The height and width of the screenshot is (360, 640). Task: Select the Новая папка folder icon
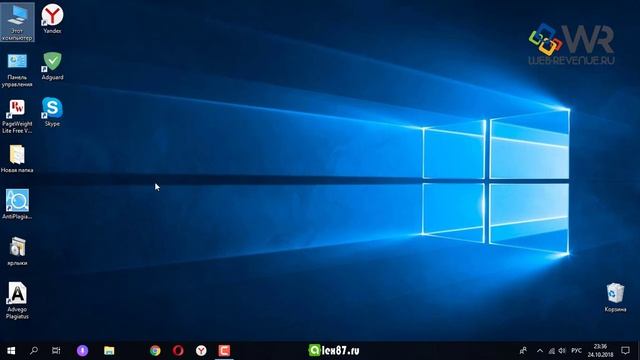[17, 159]
